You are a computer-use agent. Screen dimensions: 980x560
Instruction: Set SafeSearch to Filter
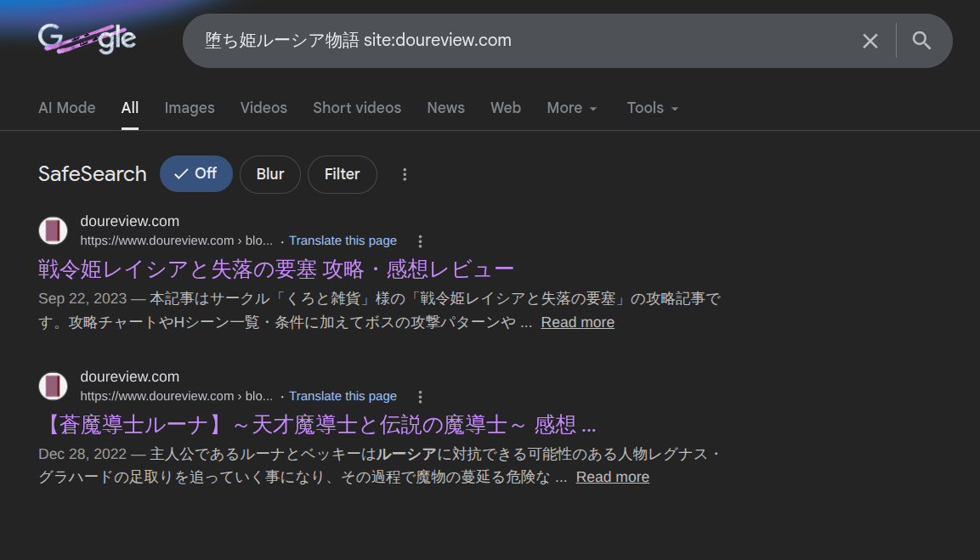pos(342,174)
